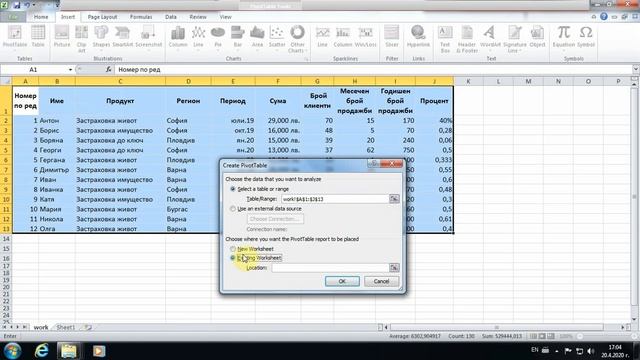The image size is (640, 360).
Task: Insert a Picture from the ribbon
Action: [62, 37]
